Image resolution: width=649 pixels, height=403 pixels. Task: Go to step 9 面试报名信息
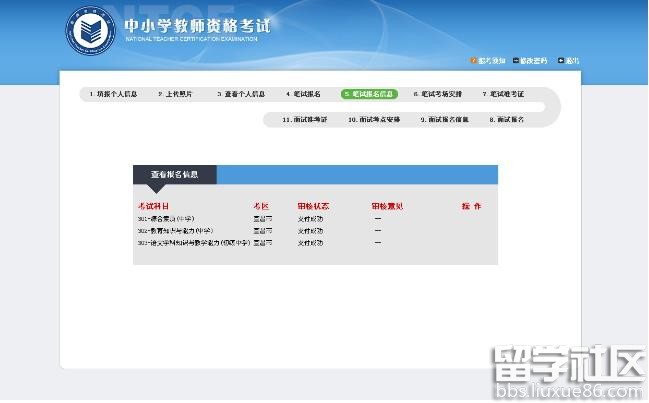445,119
